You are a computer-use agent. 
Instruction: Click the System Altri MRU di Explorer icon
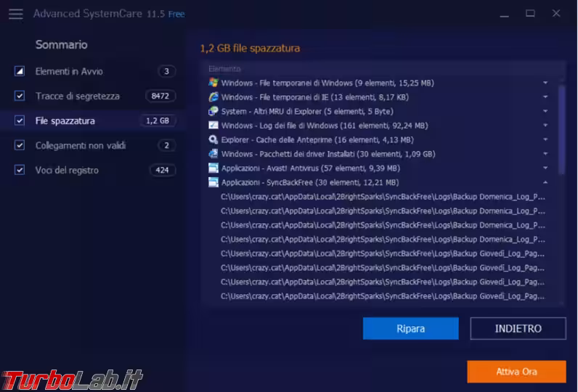[213, 111]
